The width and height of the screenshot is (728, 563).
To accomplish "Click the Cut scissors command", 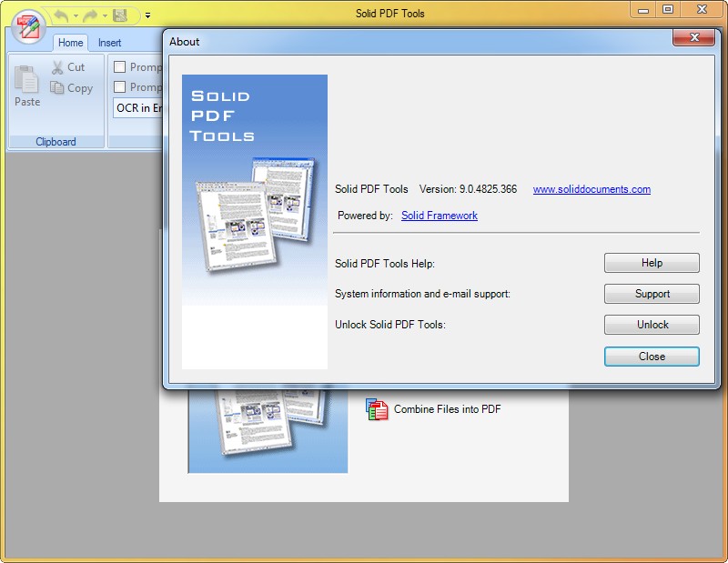I will coord(68,67).
